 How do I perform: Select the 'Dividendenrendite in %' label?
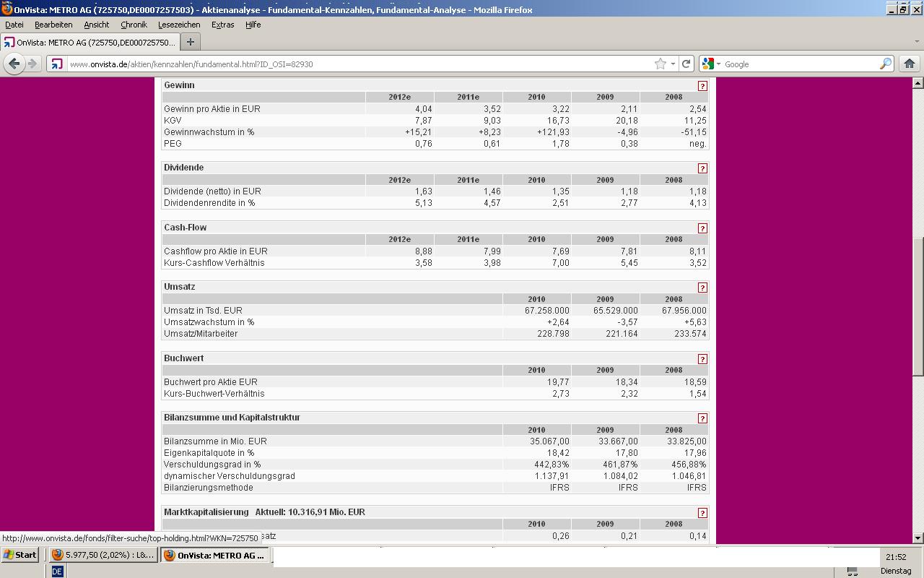[x=209, y=203]
